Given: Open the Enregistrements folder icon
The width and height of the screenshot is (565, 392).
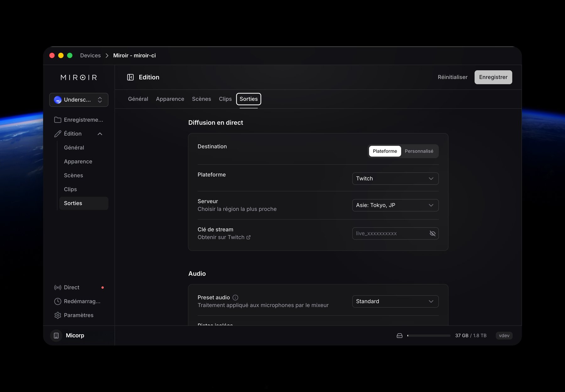Looking at the screenshot, I should (57, 120).
